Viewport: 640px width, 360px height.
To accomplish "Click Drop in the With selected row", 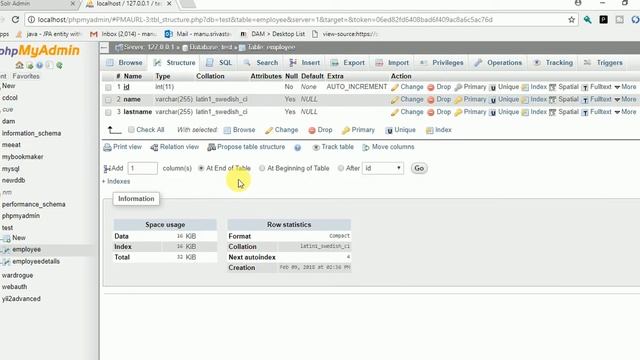I will [x=320, y=130].
